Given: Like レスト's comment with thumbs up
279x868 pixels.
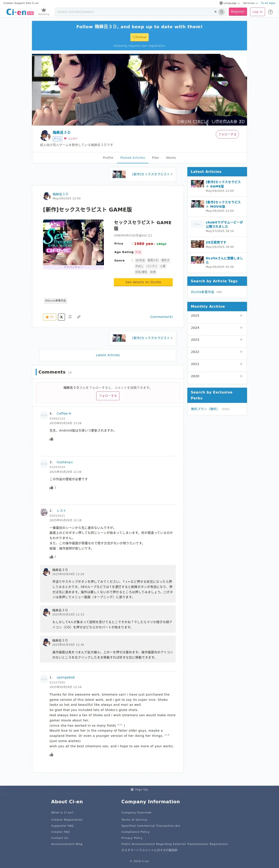Looking at the screenshot, I should (51, 557).
